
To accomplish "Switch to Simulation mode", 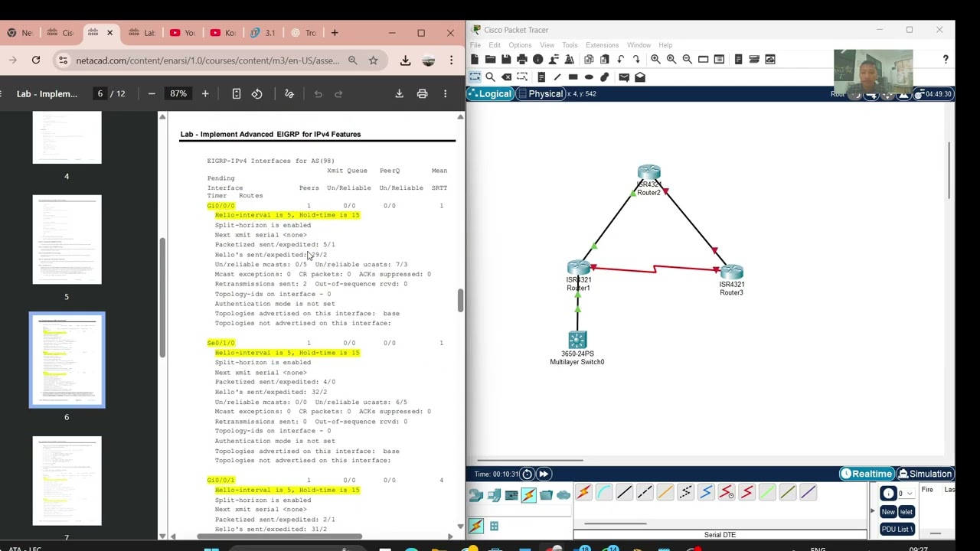I will click(x=926, y=474).
